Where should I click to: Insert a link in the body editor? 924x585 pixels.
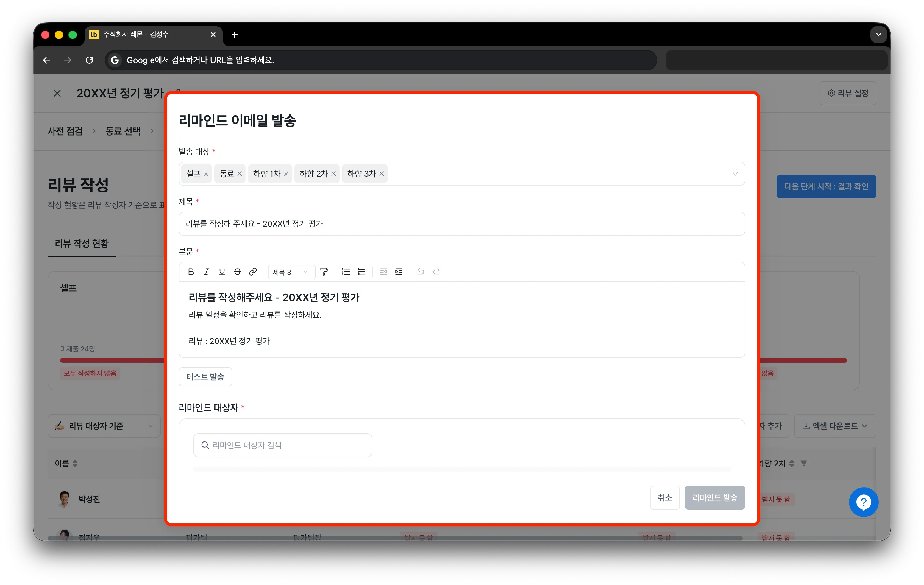click(253, 272)
